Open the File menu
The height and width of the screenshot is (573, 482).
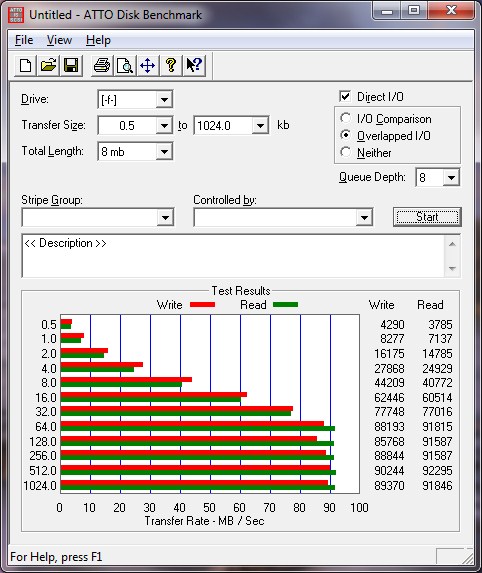pyautogui.click(x=24, y=40)
